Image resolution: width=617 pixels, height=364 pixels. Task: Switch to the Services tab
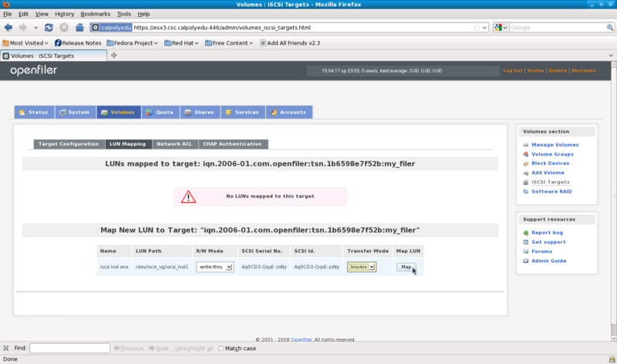[x=243, y=112]
